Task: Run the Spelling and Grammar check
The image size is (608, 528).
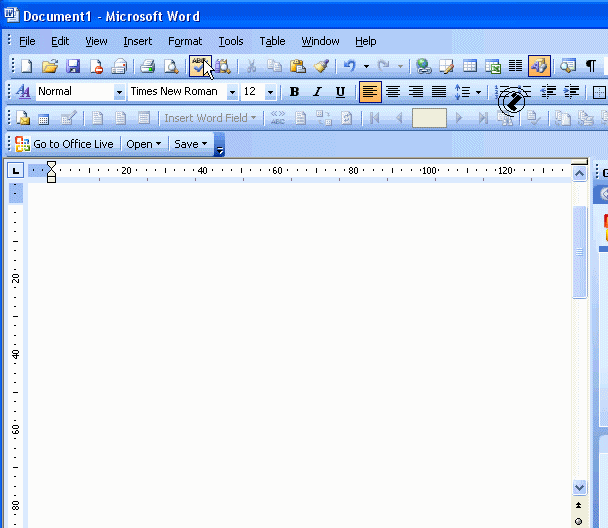Action: coord(200,66)
